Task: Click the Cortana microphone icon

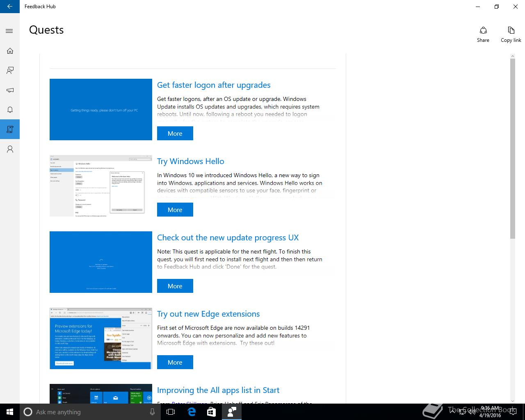Action: click(x=152, y=412)
